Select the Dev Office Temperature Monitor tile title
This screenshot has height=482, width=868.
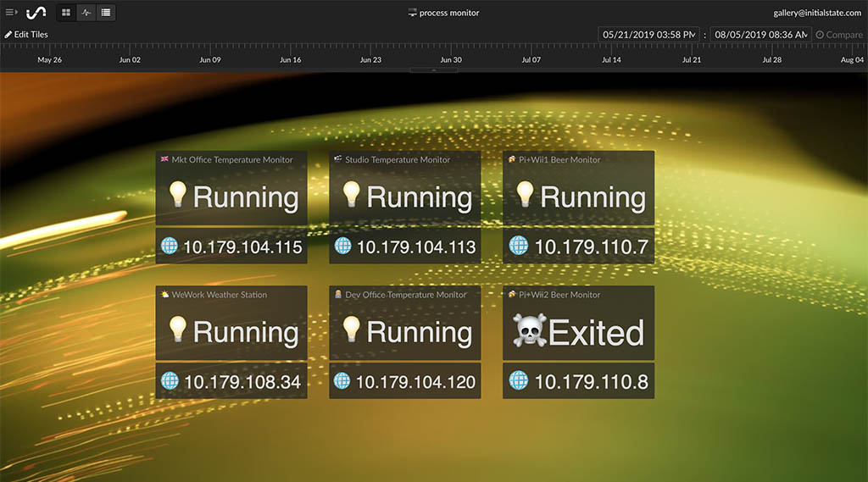[405, 295]
